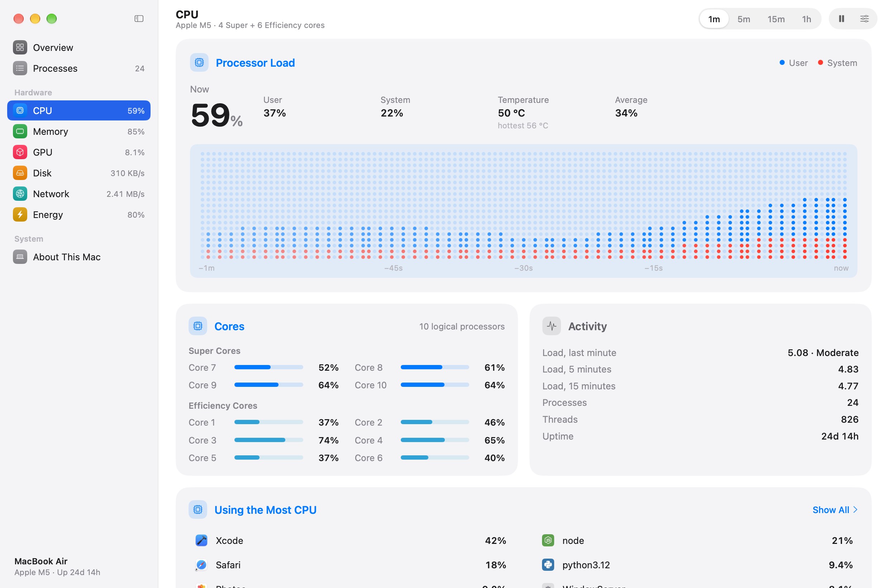Click '10 logical processors' label
889x588 pixels.
(462, 326)
